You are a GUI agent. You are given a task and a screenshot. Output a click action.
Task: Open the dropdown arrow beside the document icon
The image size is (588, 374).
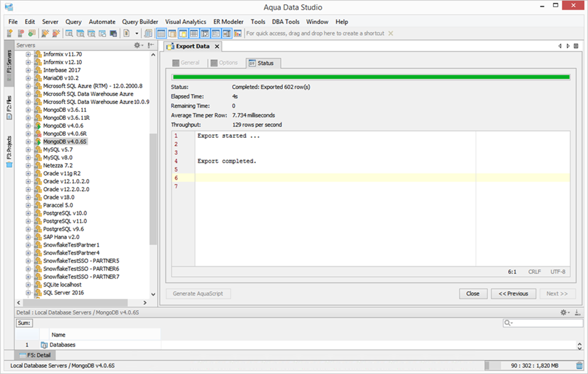[x=137, y=33]
